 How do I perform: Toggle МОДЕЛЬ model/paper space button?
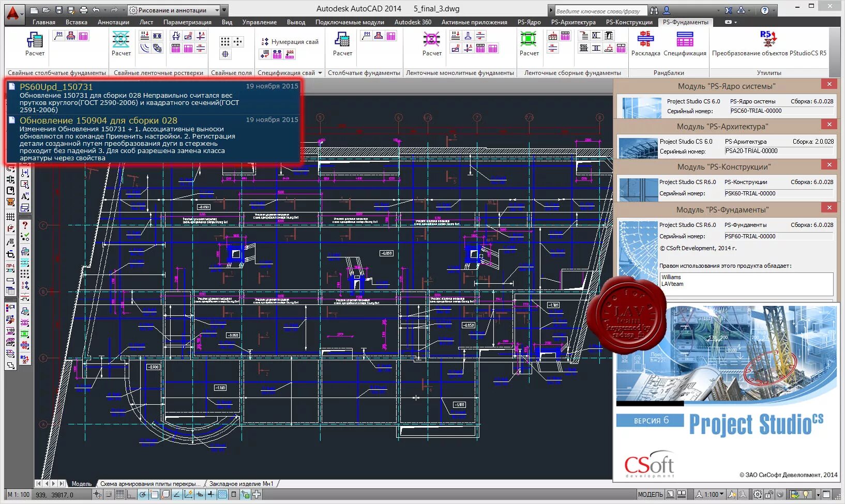[x=650, y=494]
